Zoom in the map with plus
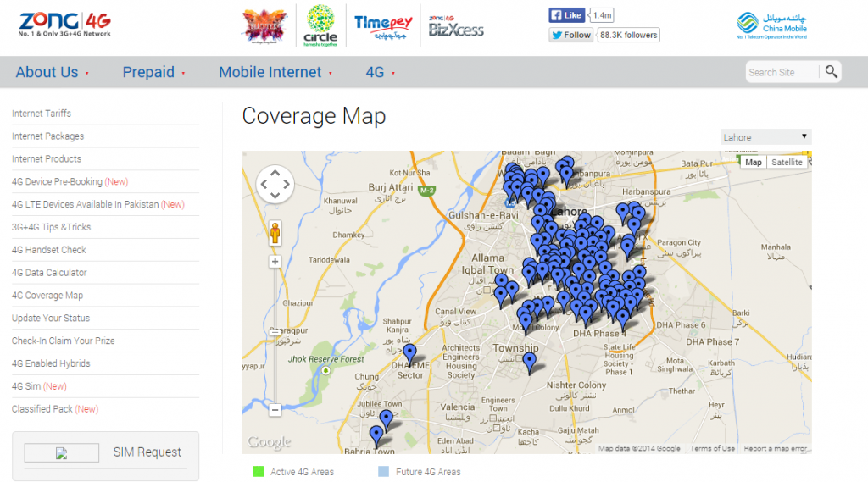 tap(275, 261)
